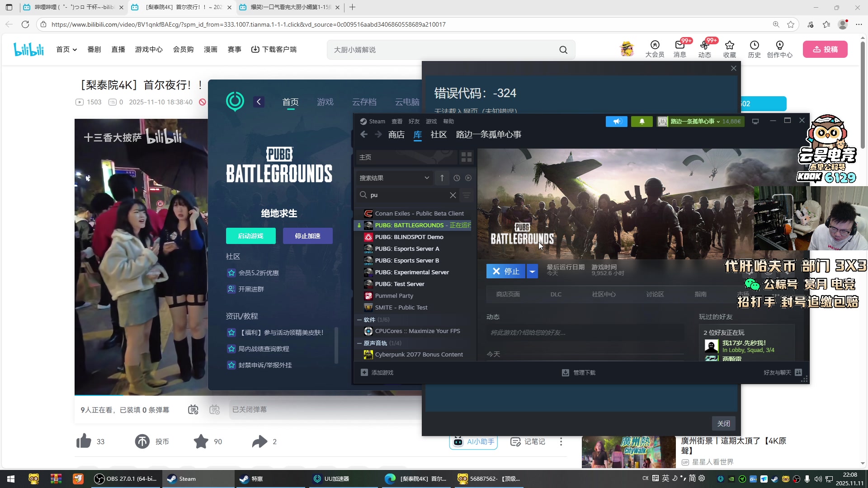Open dropdown arrow beside 停止 button
This screenshot has height=488, width=868.
point(532,271)
